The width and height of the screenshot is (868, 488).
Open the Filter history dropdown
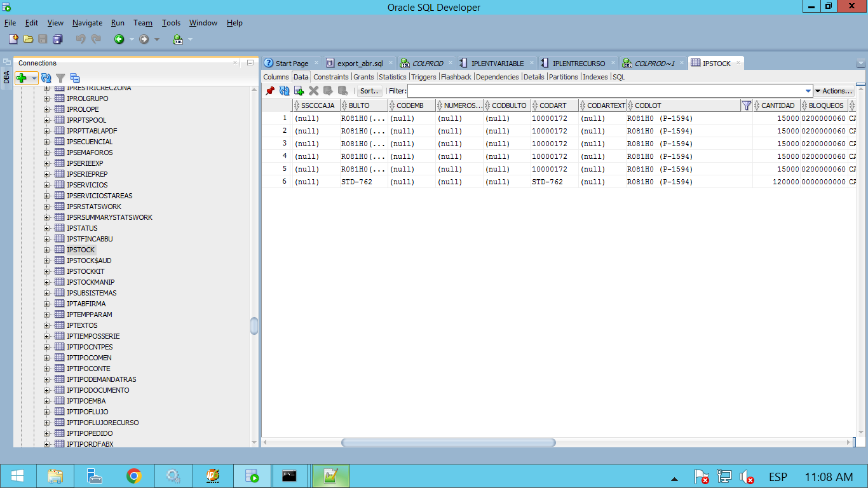808,91
